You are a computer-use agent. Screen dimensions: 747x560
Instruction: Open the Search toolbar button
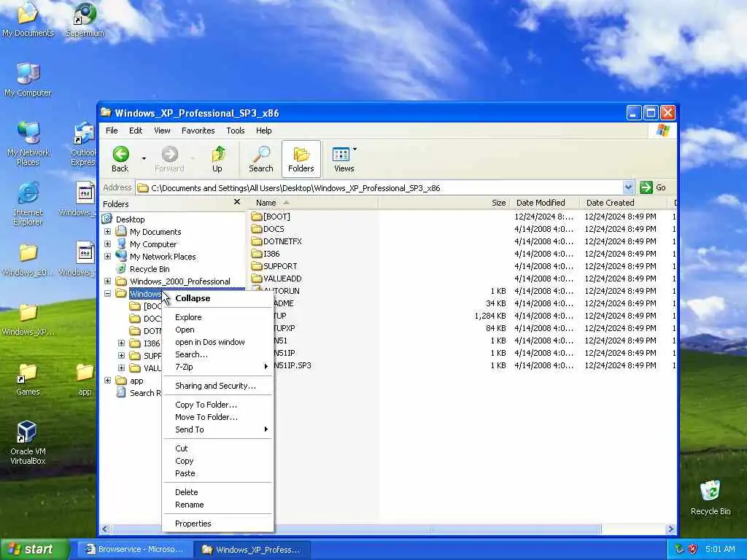260,159
